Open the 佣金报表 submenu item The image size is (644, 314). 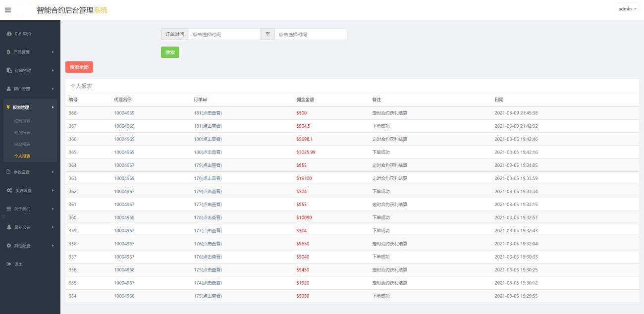click(22, 133)
